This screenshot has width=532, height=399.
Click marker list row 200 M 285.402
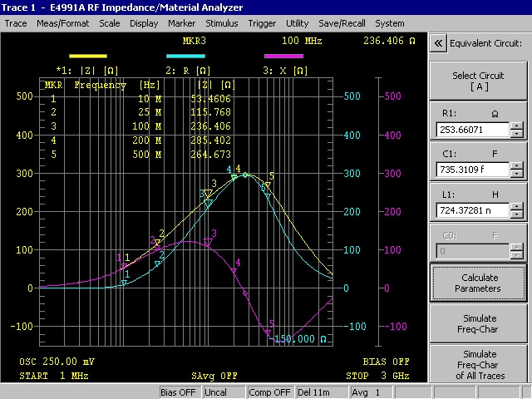[140, 140]
